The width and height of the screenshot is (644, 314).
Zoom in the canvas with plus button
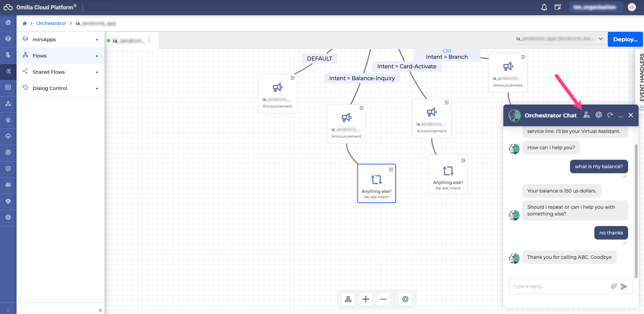coord(365,299)
